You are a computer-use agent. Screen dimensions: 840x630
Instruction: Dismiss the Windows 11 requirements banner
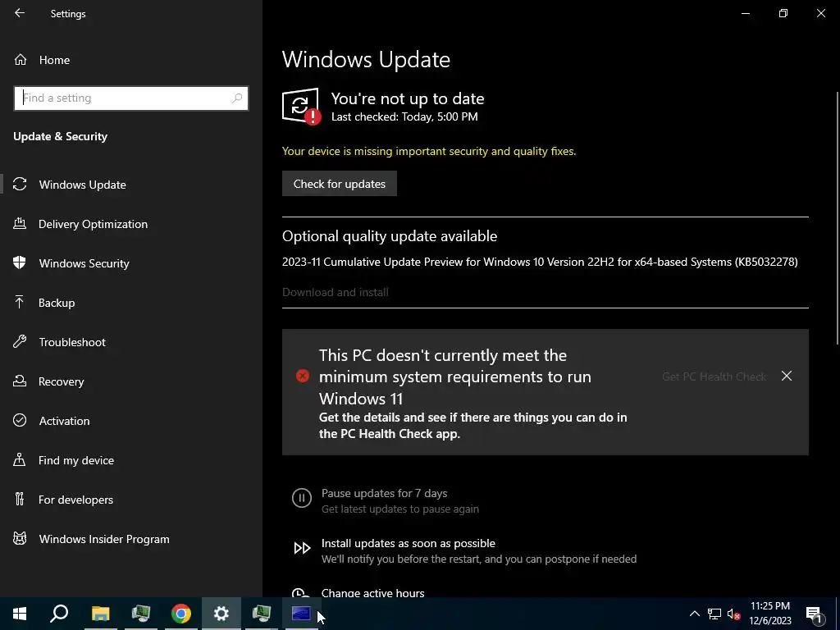tap(787, 376)
